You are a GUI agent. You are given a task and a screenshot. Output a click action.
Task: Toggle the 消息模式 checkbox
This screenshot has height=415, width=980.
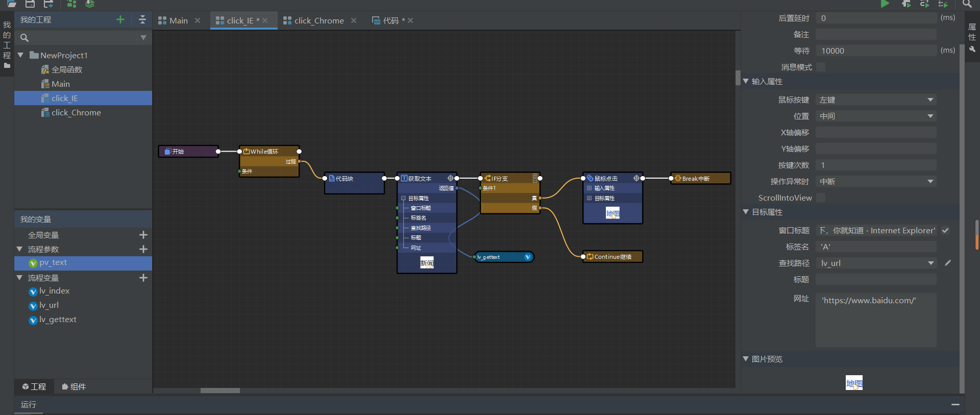(x=821, y=67)
